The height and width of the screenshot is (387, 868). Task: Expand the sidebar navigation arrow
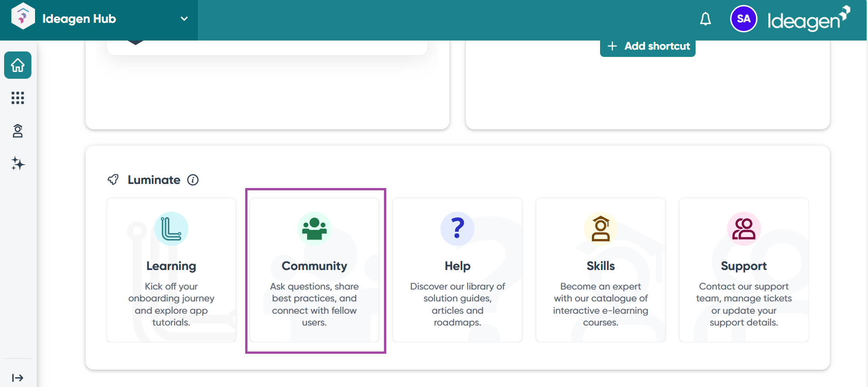(x=18, y=377)
